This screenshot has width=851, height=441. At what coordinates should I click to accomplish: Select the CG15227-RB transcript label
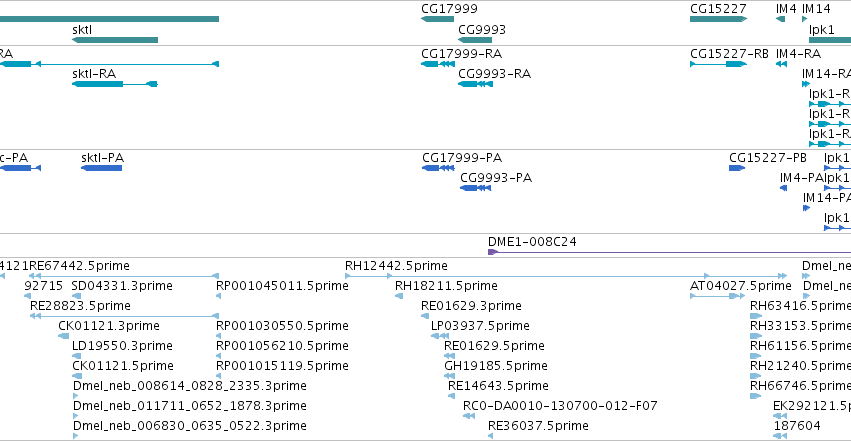[729, 54]
